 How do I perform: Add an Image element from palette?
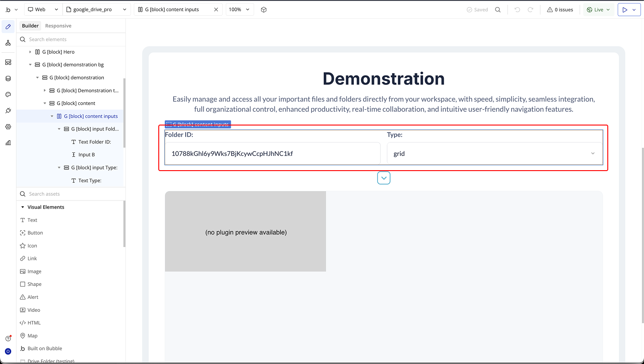(31, 272)
